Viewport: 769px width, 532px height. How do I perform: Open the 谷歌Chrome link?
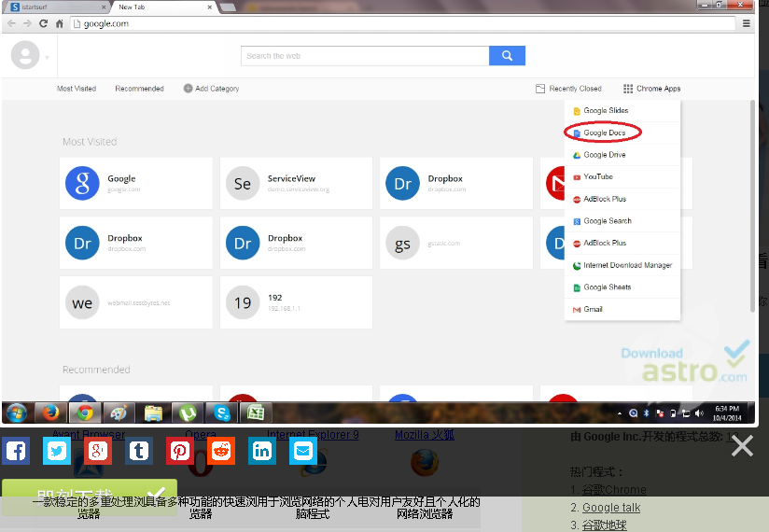click(614, 490)
